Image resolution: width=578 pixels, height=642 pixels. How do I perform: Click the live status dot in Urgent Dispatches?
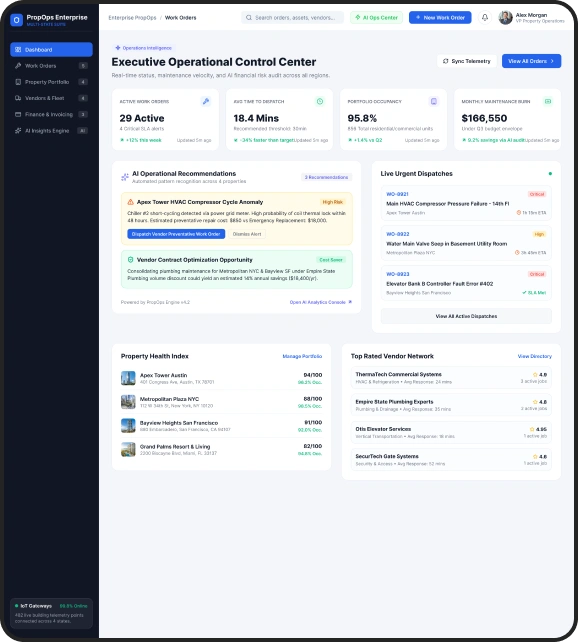point(550,174)
